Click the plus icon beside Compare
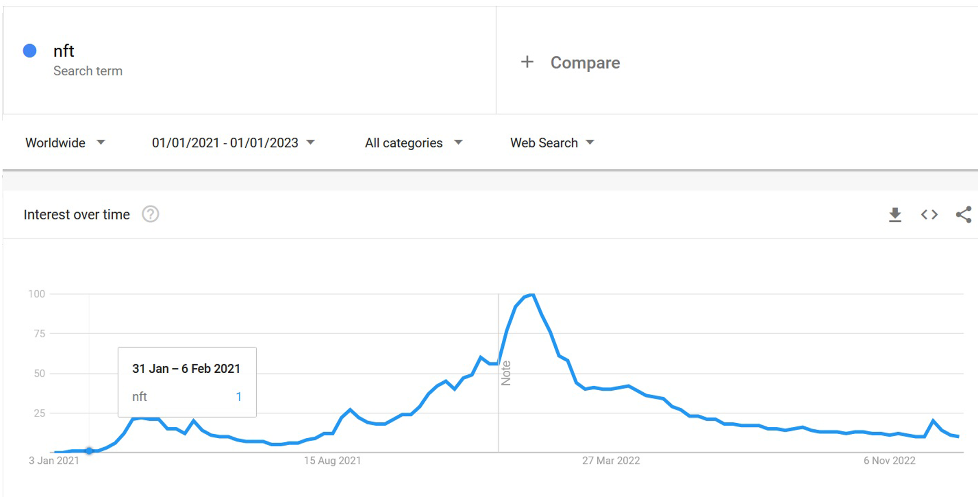This screenshot has width=980, height=499. click(x=527, y=62)
